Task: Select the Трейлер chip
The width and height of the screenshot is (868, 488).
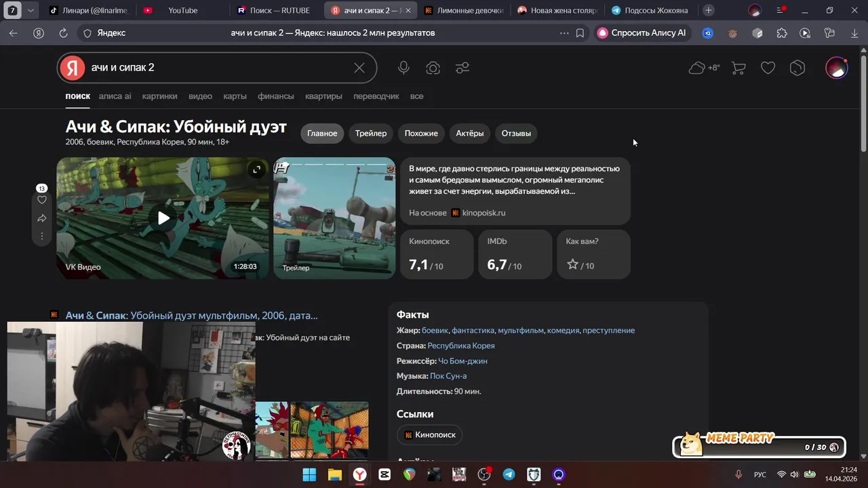Action: point(371,134)
